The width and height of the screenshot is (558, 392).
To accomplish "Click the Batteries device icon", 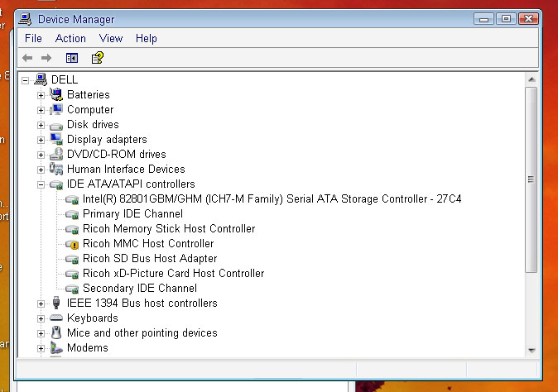I will pos(56,94).
